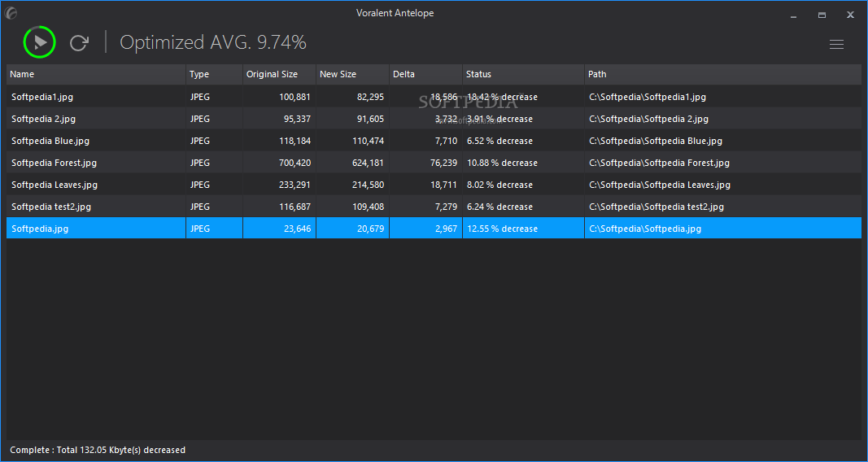Select the Softpedia test2.jpg file name
Image resolution: width=868 pixels, height=462 pixels.
pyautogui.click(x=51, y=207)
